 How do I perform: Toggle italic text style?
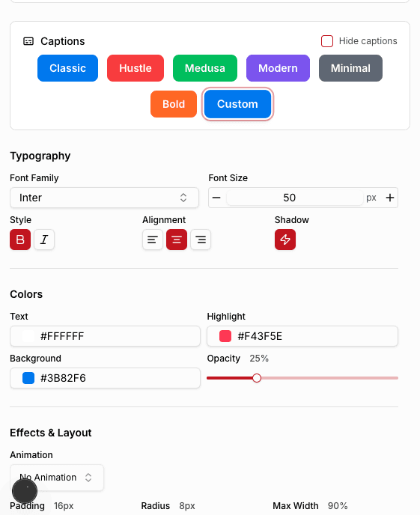pyautogui.click(x=44, y=240)
